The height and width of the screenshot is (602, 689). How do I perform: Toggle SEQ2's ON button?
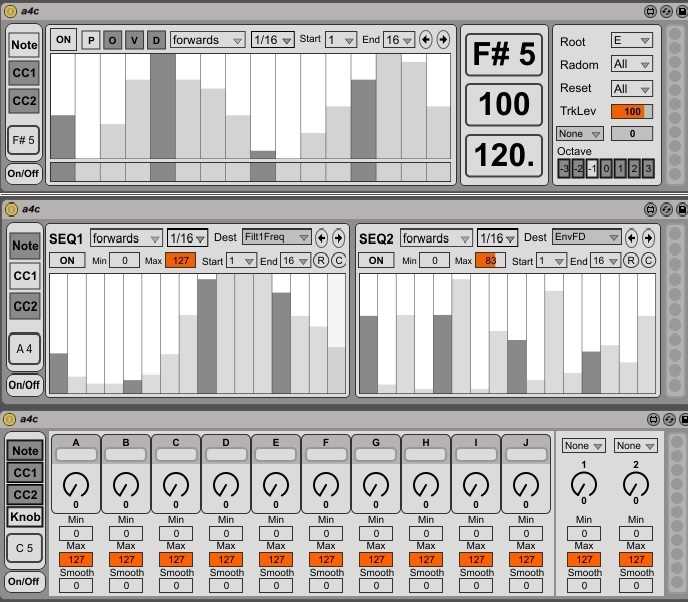click(375, 260)
